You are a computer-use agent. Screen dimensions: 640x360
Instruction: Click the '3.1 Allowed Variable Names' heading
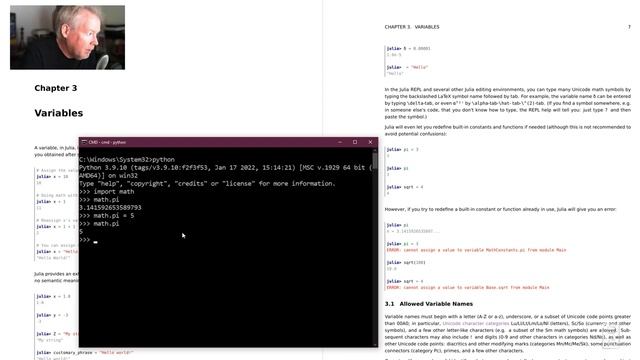click(x=429, y=304)
